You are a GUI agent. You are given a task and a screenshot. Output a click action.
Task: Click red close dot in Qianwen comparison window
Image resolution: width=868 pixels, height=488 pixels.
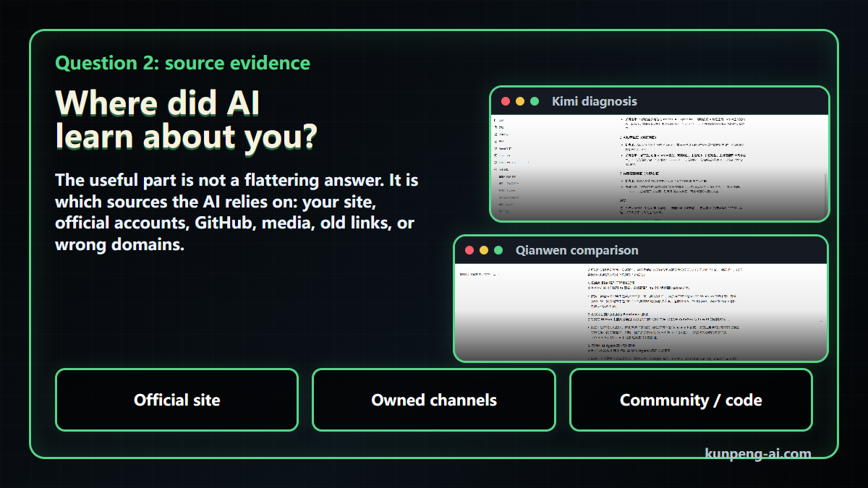469,250
